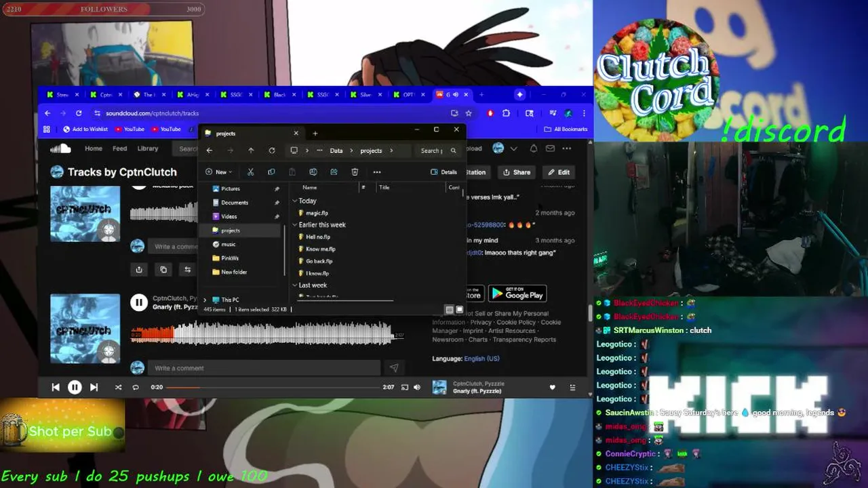Switch Explorer to large thumbnails view icon
The width and height of the screenshot is (868, 488).
click(459, 310)
